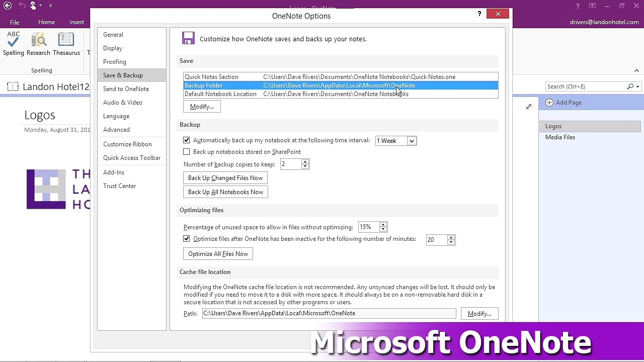Click Modify button under the Save list
The image size is (644, 362).
pyautogui.click(x=202, y=107)
